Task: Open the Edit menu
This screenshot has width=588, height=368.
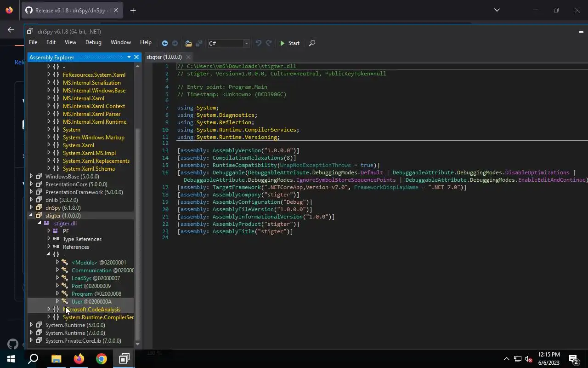Action: tap(51, 42)
